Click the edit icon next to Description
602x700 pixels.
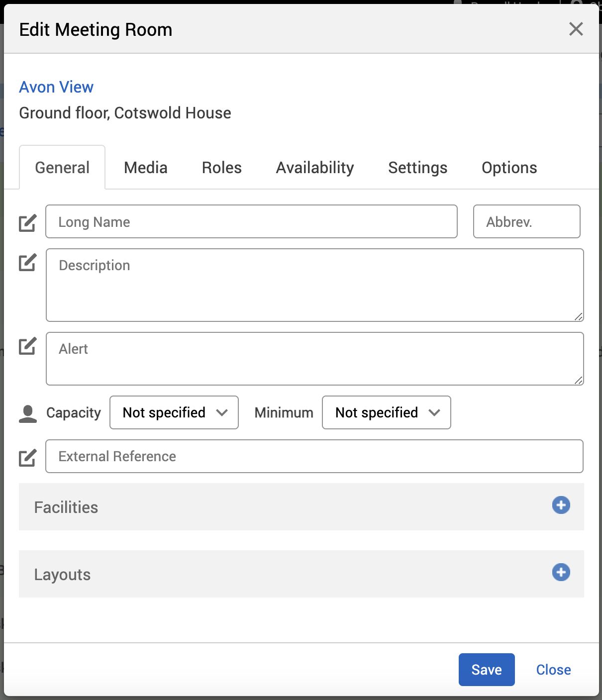(x=28, y=262)
